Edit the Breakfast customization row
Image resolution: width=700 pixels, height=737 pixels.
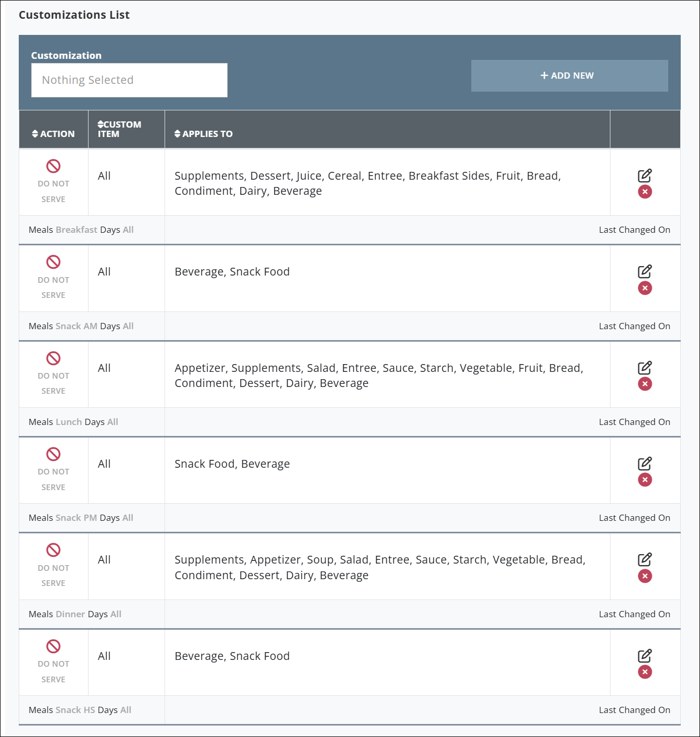645,176
